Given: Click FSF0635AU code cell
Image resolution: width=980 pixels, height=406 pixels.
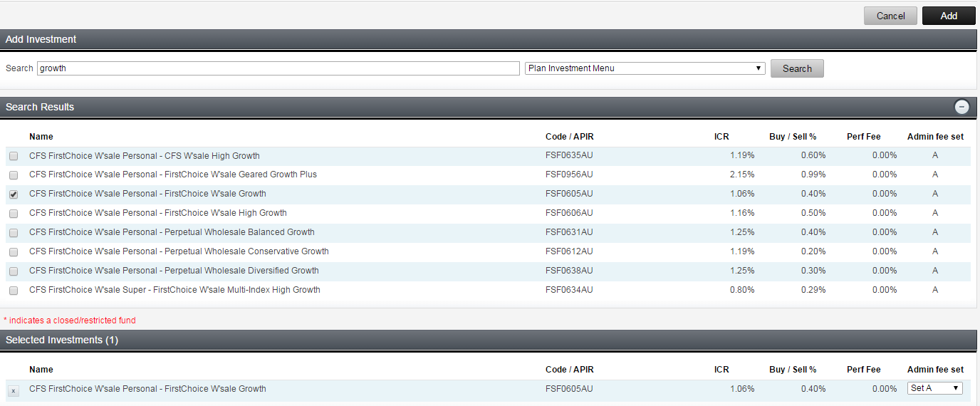Looking at the screenshot, I should [569, 156].
